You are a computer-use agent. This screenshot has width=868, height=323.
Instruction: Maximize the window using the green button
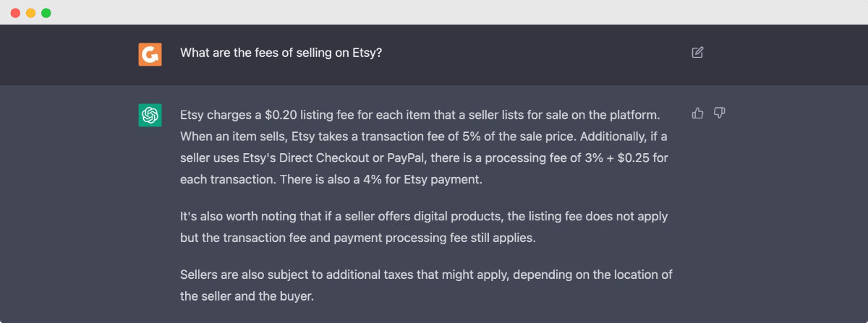click(46, 13)
